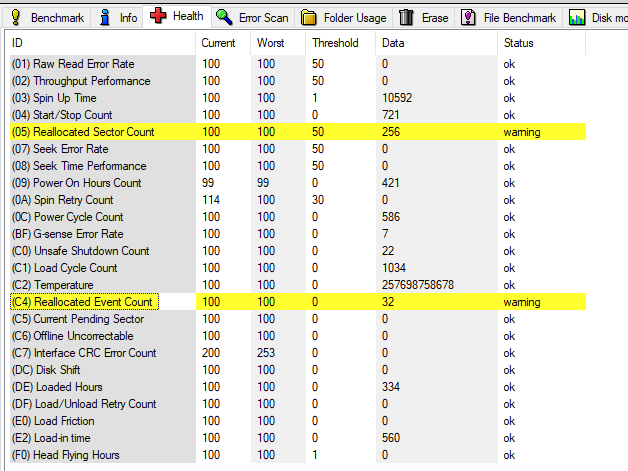Click the File Benchmark document icon

[468, 18]
